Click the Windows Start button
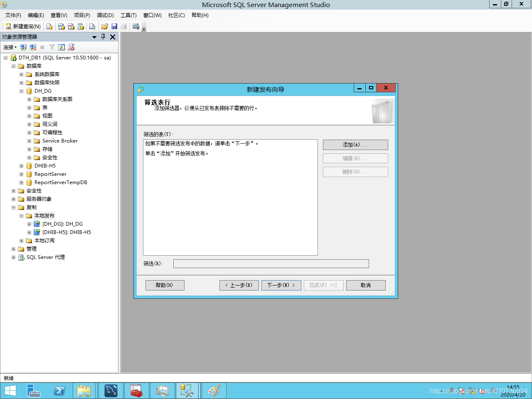This screenshot has width=532, height=399. [x=10, y=391]
